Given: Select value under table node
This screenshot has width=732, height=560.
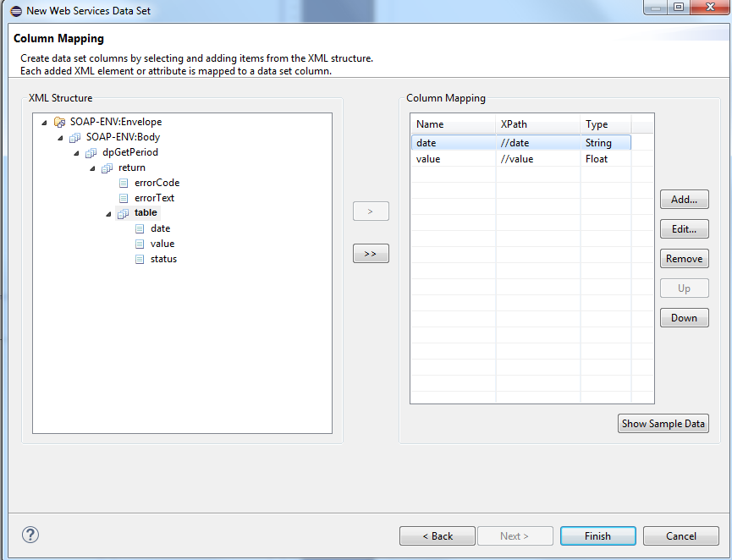Looking at the screenshot, I should click(x=162, y=244).
